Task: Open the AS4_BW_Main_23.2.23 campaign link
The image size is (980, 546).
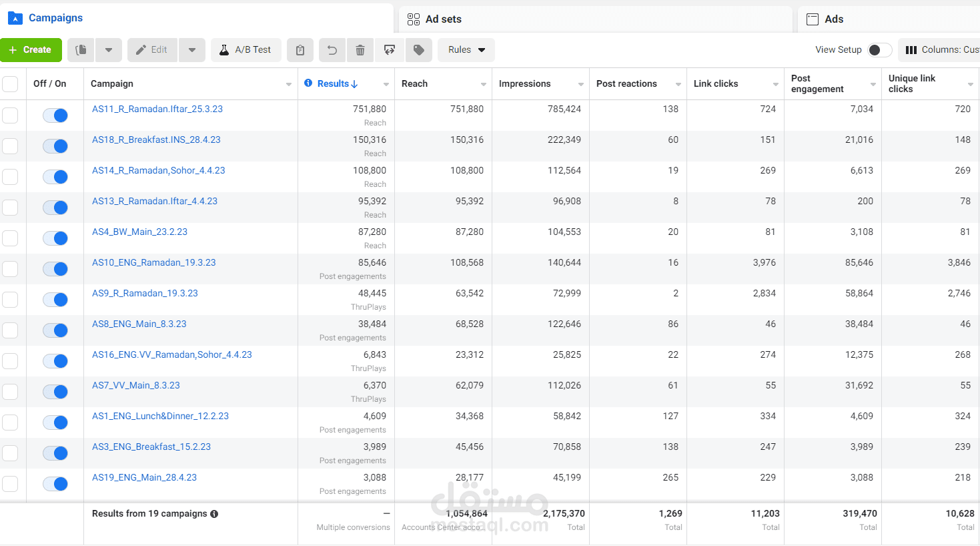Action: click(139, 232)
